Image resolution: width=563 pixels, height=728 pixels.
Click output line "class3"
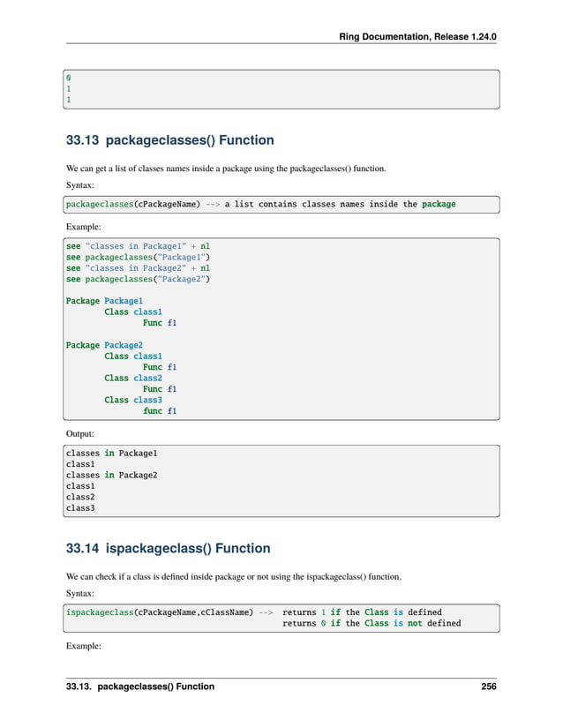80,508
